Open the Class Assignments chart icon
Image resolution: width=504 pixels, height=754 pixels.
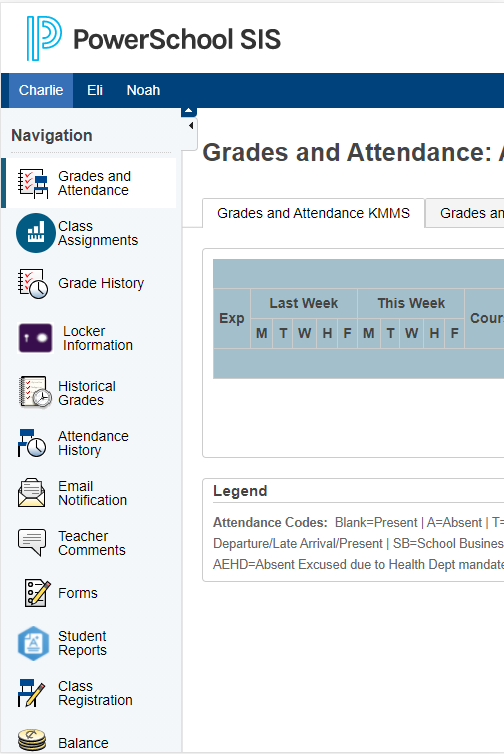pos(36,233)
